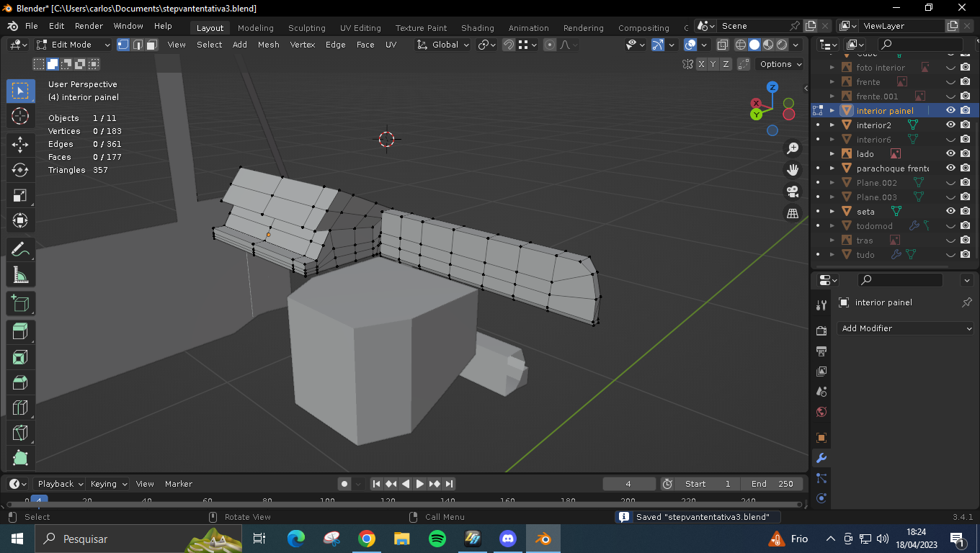
Task: Launch Google Chrome from the taskbar
Action: point(366,539)
